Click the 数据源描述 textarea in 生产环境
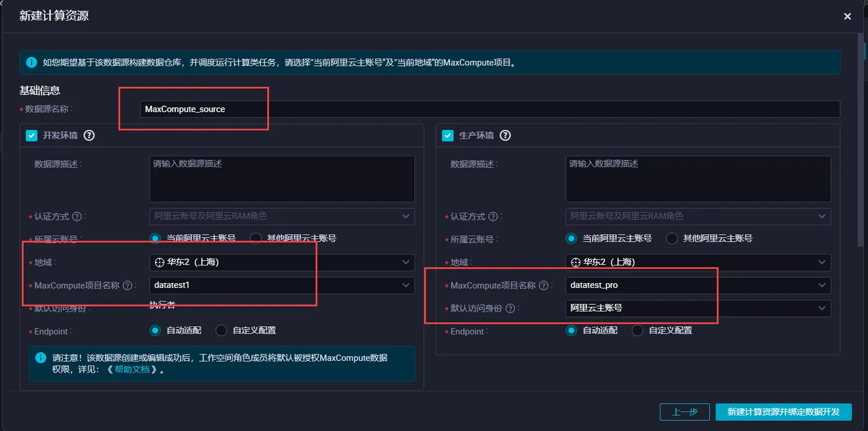 (x=698, y=179)
